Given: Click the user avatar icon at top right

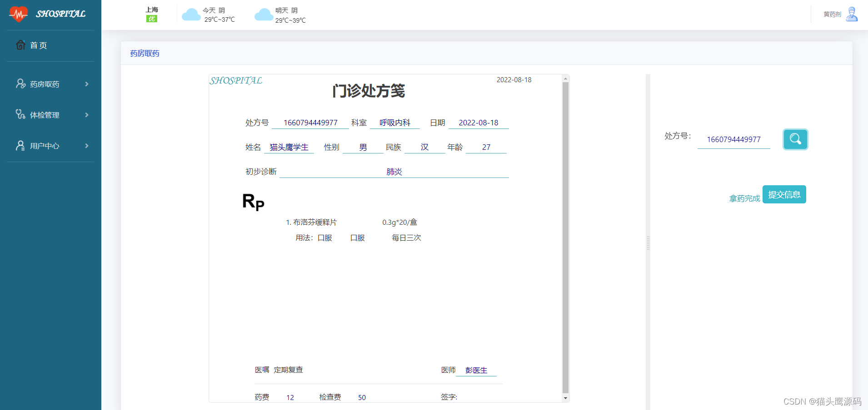Looking at the screenshot, I should [852, 14].
